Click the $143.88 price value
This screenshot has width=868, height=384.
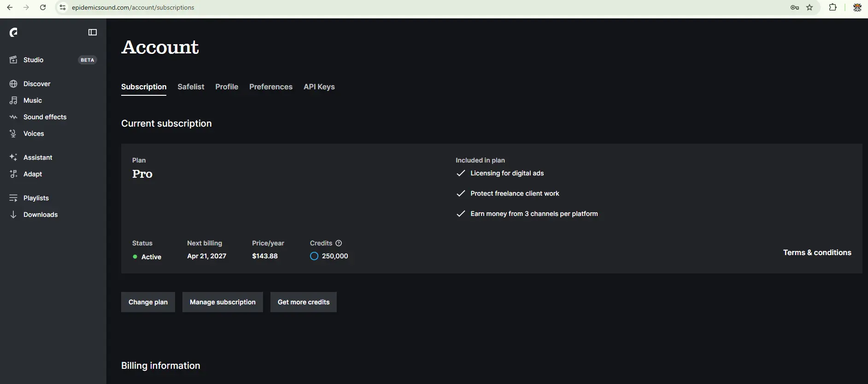[265, 256]
